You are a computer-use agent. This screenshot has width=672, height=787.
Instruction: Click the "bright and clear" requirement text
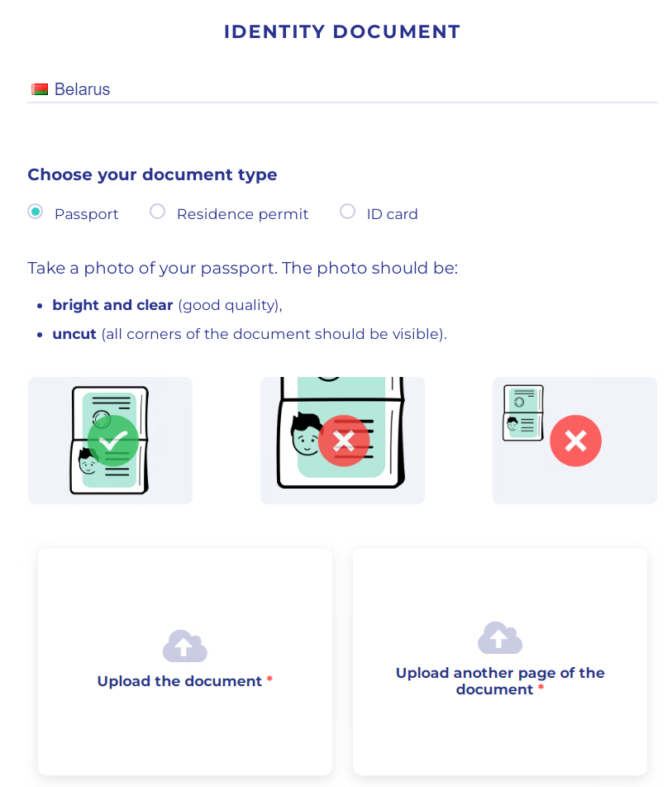[112, 305]
